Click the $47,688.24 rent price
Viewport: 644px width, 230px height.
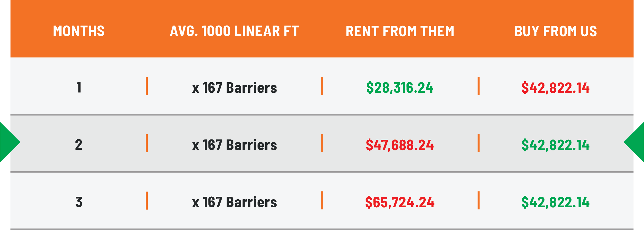click(x=400, y=145)
